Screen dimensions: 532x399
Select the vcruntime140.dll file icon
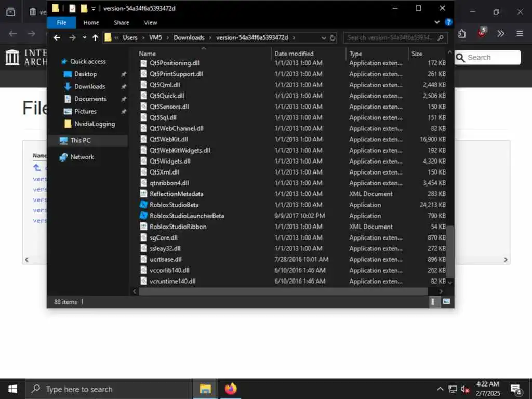pyautogui.click(x=143, y=281)
